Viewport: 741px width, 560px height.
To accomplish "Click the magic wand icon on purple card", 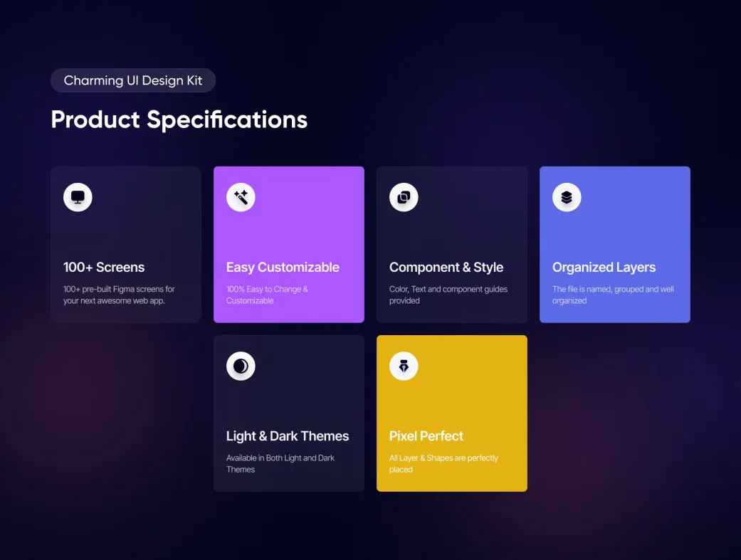I will pyautogui.click(x=241, y=197).
